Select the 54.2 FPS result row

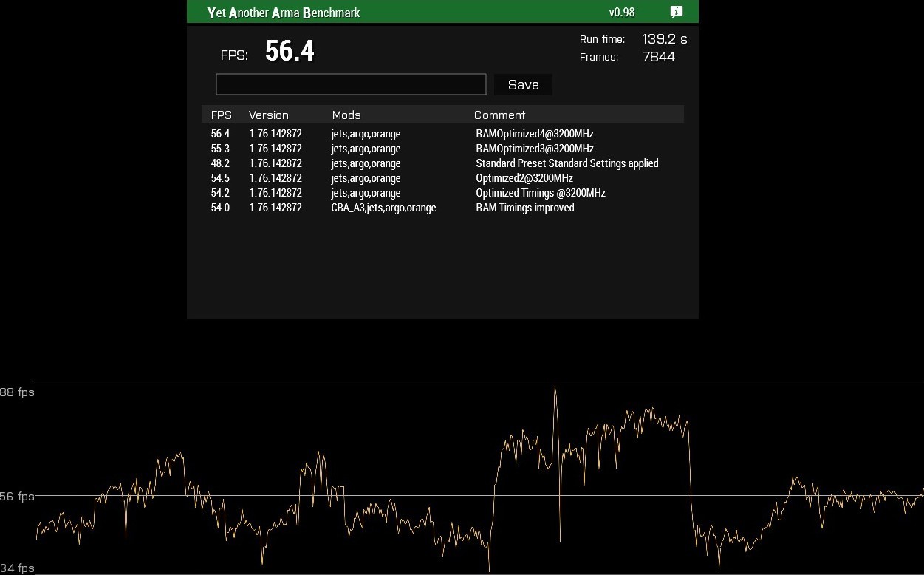tap(442, 193)
